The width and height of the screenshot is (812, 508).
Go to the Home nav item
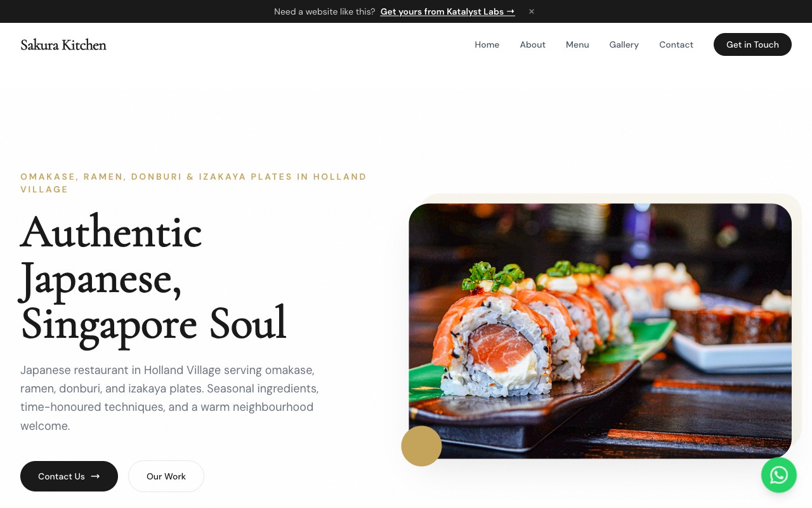(487, 44)
